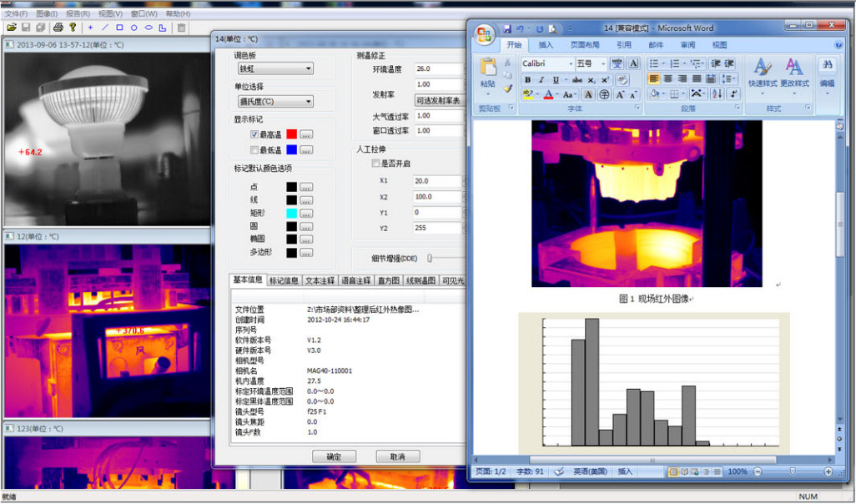Switch to the 直方图 histogram tab
Viewport: 856px width, 504px height.
388,281
